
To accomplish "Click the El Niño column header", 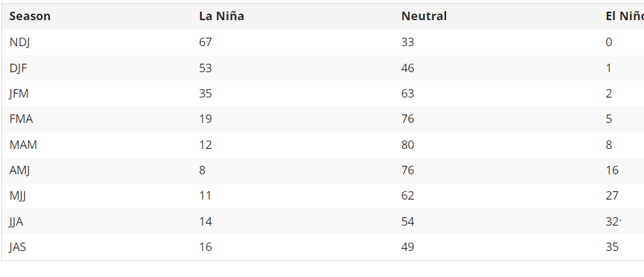I will 624,16.
